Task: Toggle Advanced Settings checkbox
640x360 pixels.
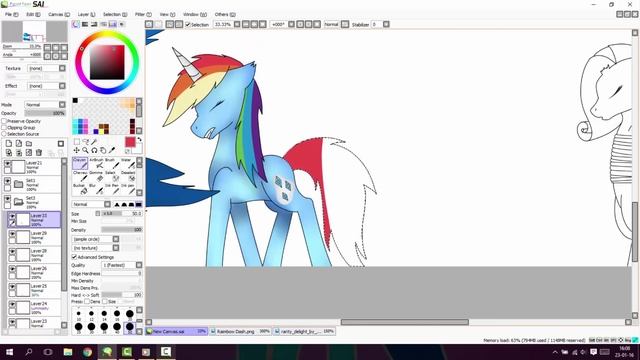Action: pyautogui.click(x=74, y=257)
